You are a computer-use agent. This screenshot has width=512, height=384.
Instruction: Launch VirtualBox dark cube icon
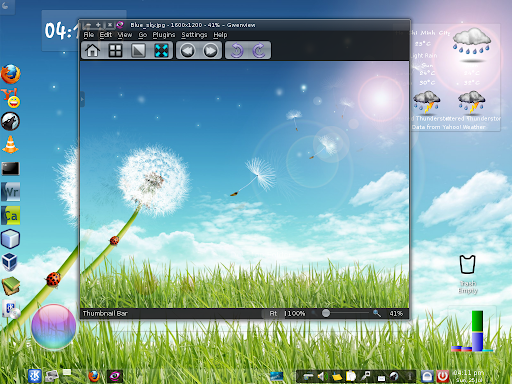[x=9, y=262]
